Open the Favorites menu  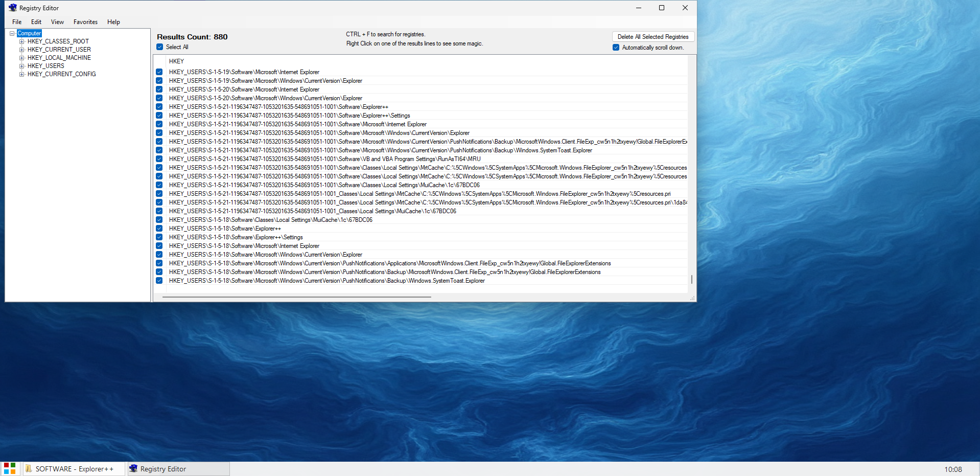pos(85,21)
